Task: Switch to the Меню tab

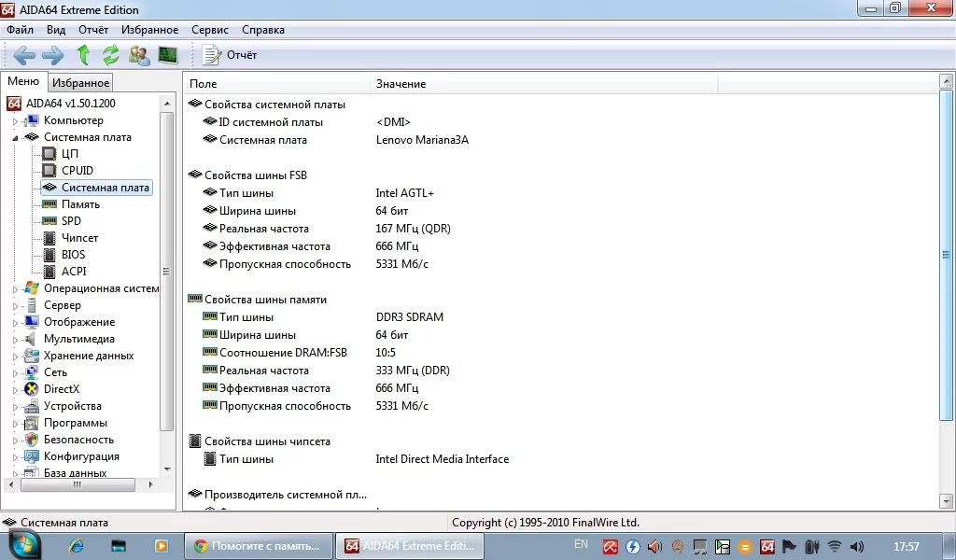Action: (23, 81)
